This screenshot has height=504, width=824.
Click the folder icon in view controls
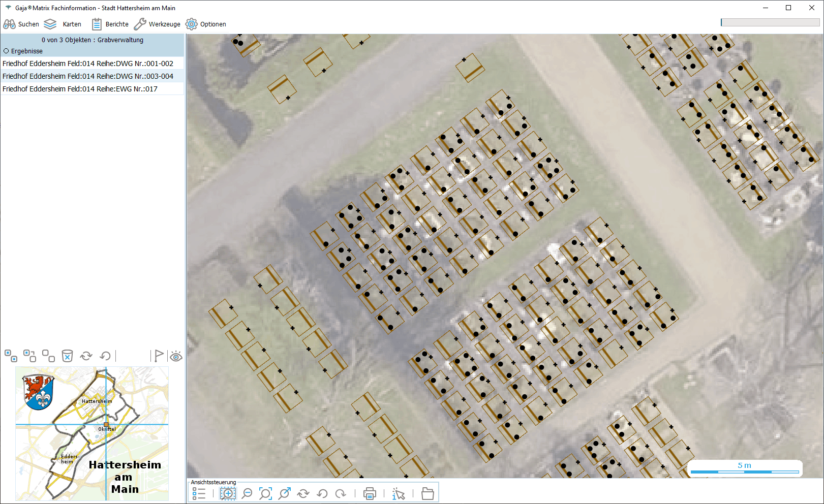tap(428, 493)
